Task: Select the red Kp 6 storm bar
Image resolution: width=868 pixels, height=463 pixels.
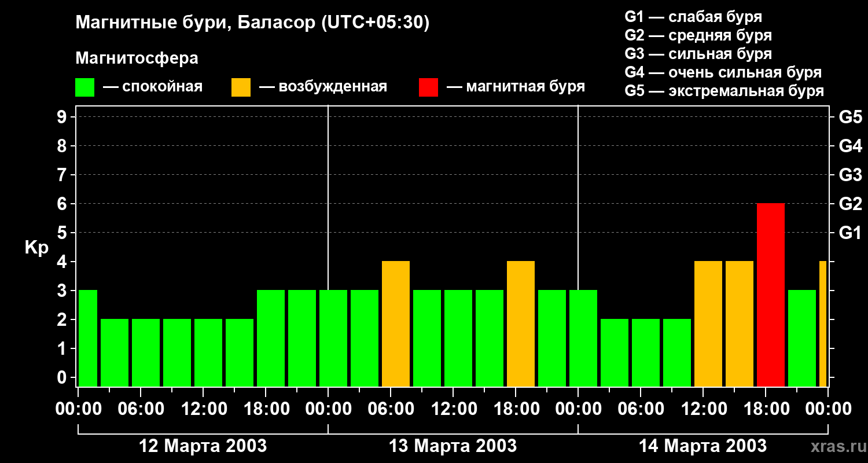Action: click(x=771, y=295)
